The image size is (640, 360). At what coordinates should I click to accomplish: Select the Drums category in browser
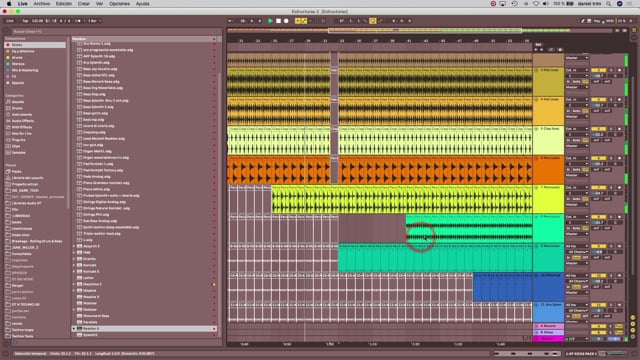(17, 108)
